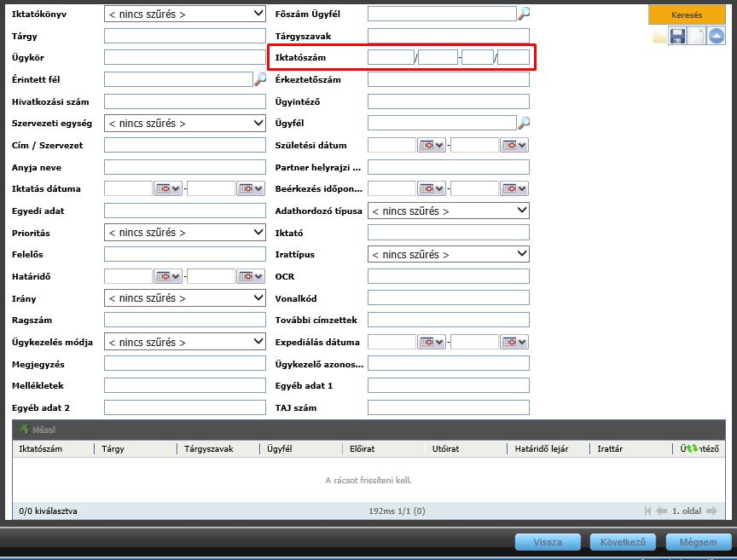Click the first Iktatószám segment field
The image size is (737, 560).
[x=391, y=57]
